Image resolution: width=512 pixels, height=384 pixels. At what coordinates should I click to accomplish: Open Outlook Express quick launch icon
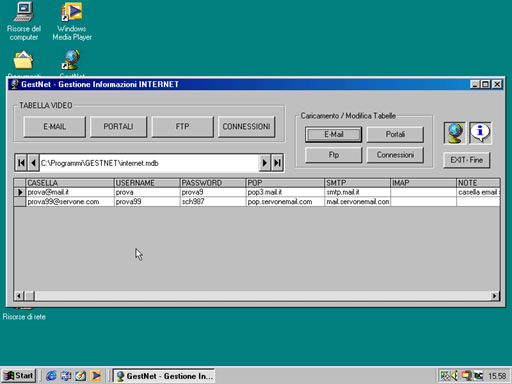click(80, 376)
